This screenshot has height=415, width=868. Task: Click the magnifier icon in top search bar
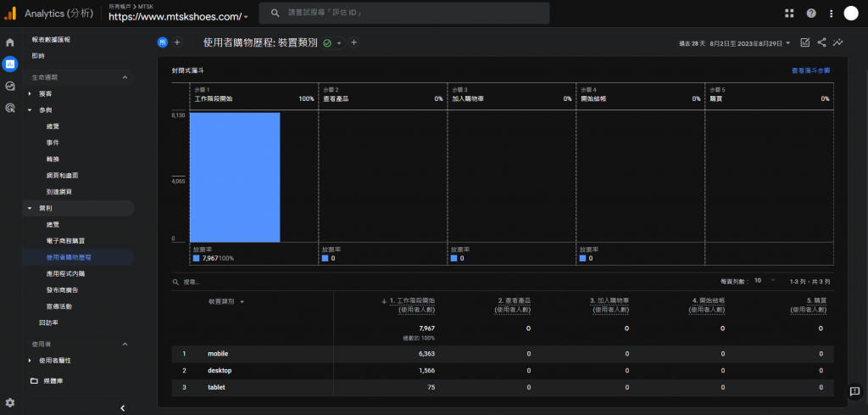(274, 13)
